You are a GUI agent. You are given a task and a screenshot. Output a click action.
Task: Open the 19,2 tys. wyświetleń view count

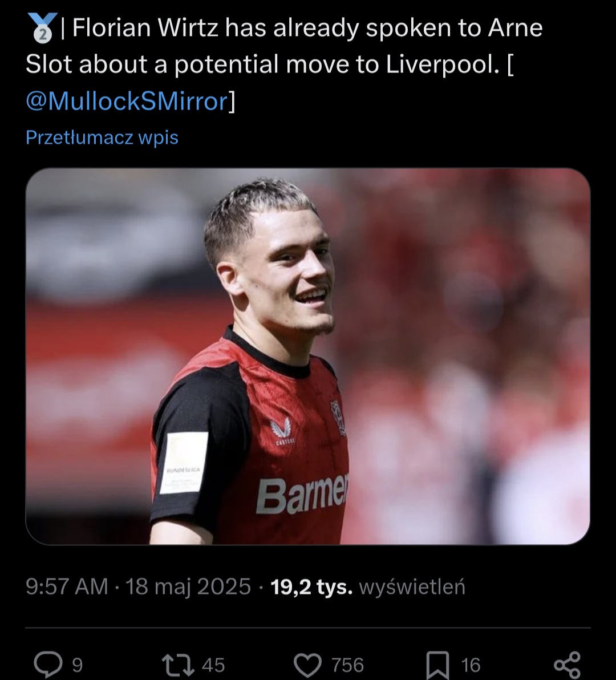pos(368,586)
